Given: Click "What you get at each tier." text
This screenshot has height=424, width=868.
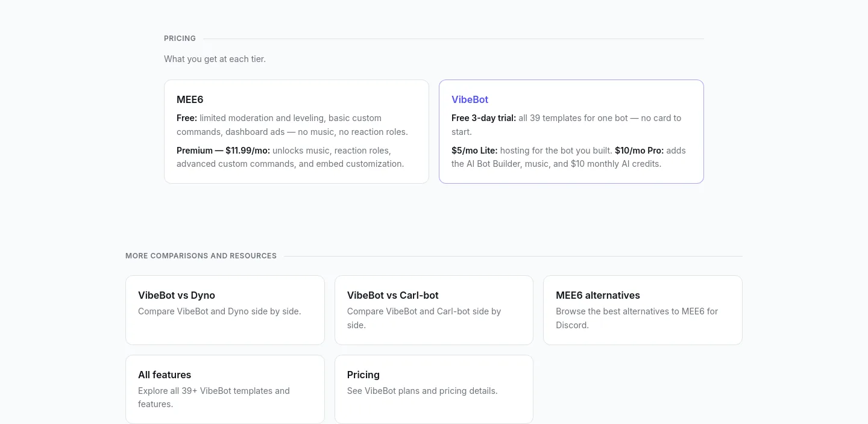Looking at the screenshot, I should point(215,59).
